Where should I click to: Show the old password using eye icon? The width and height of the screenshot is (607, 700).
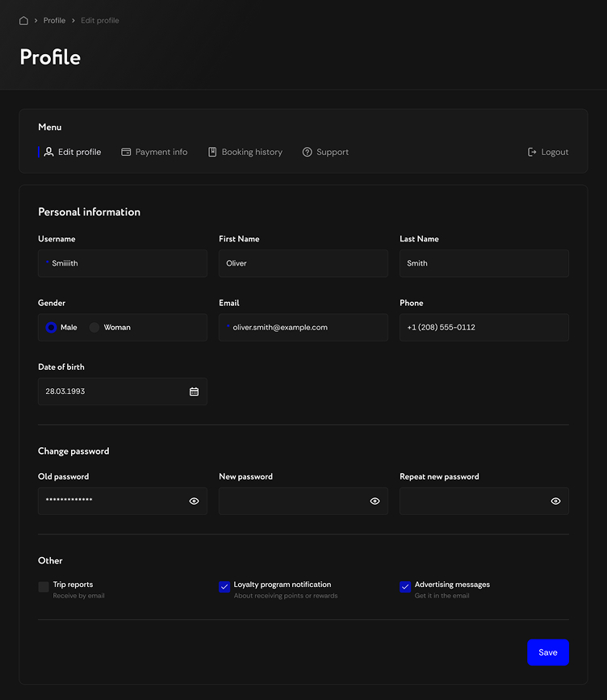pyautogui.click(x=194, y=501)
